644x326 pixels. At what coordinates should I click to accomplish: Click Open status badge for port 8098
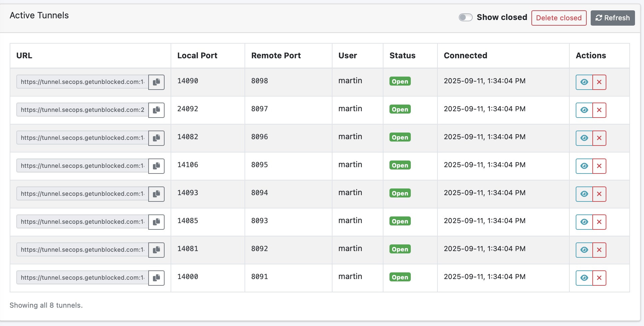400,82
